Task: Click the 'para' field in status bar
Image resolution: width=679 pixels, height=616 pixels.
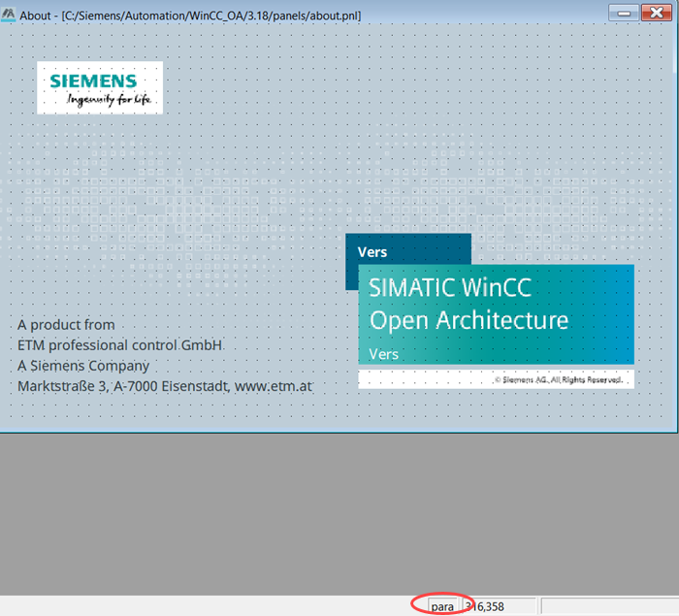Action: click(x=442, y=606)
